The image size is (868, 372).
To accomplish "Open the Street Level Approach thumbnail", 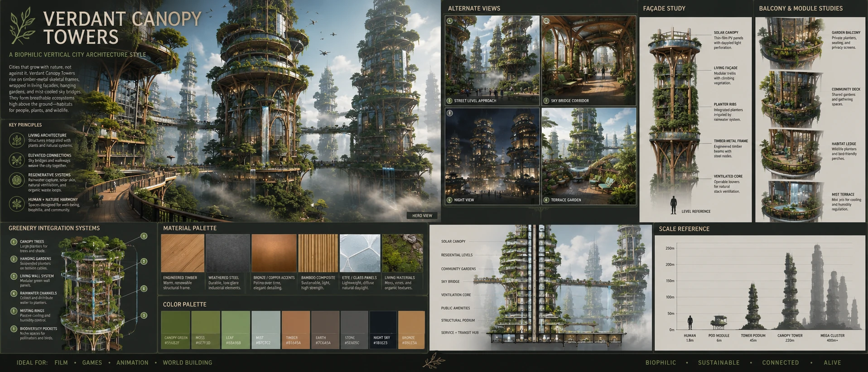I will click(x=492, y=61).
